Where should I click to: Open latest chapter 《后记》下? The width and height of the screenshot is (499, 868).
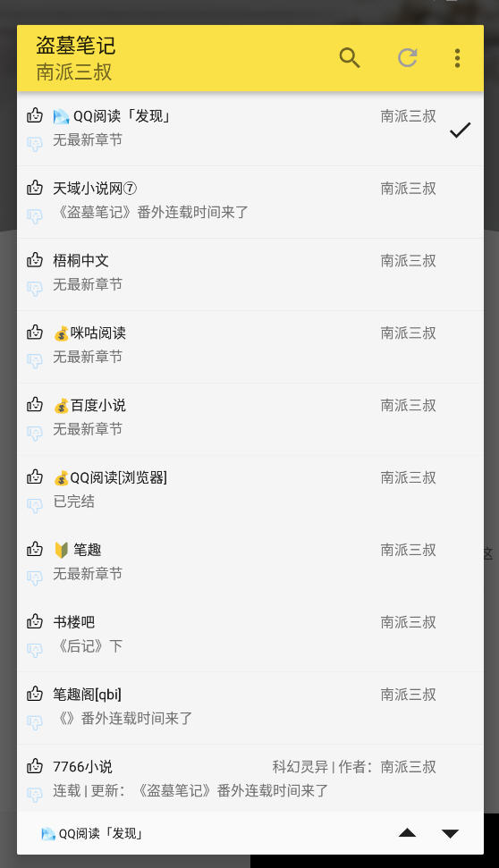tap(89, 646)
